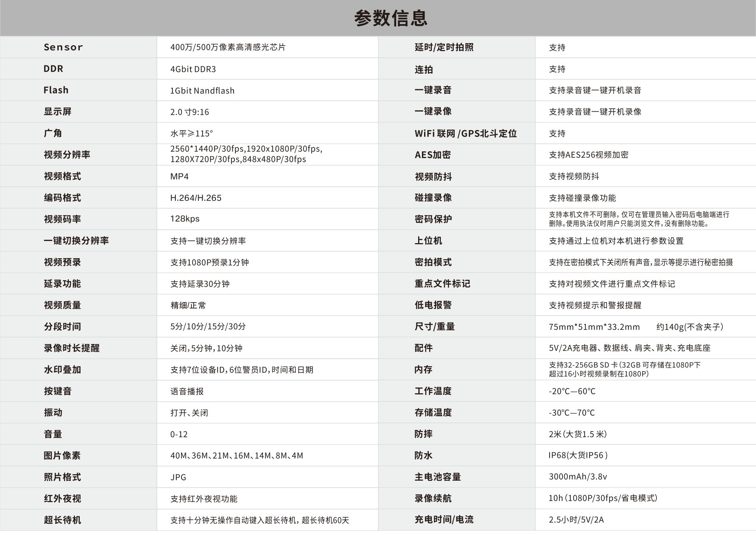Click the 水印叠加 label
Image resolution: width=756 pixels, height=535 pixels.
click(62, 369)
